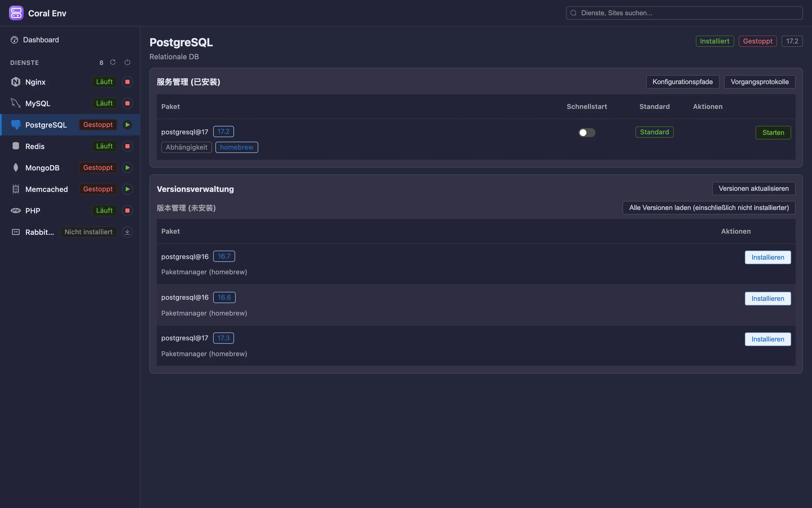Click the Abhängigkeit tag

pos(187,147)
